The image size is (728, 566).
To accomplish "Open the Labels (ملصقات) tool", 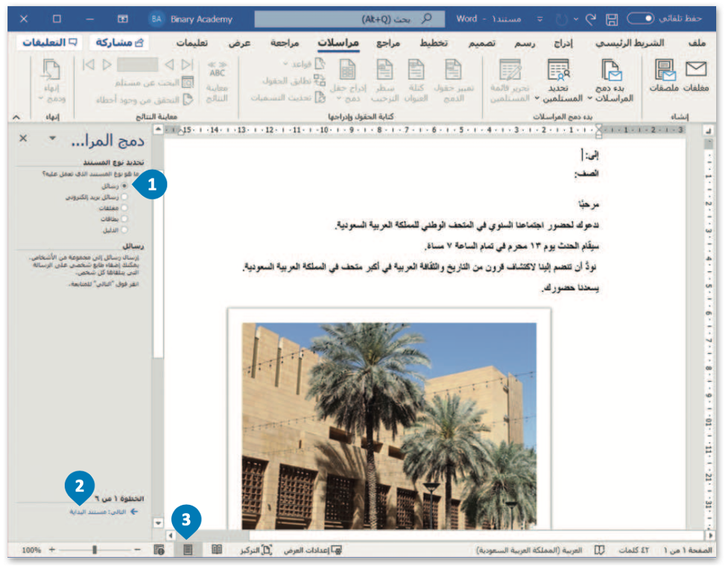I will click(x=665, y=76).
